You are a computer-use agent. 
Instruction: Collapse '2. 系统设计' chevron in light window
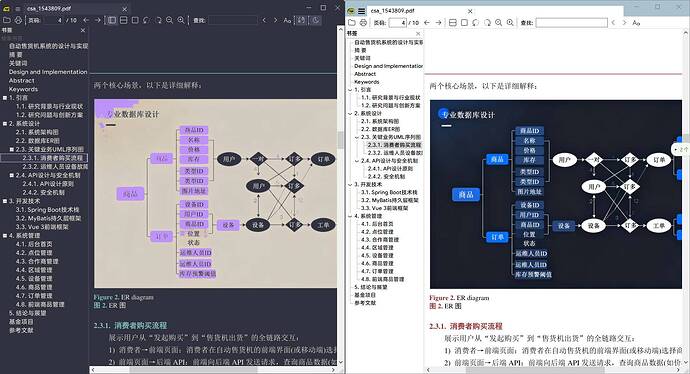pyautogui.click(x=350, y=114)
